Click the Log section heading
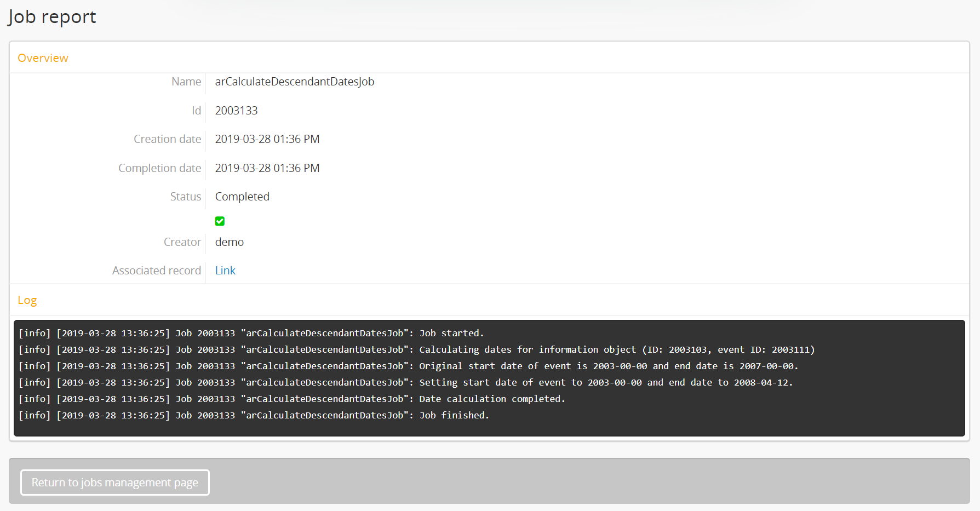This screenshot has width=980, height=511. click(27, 300)
